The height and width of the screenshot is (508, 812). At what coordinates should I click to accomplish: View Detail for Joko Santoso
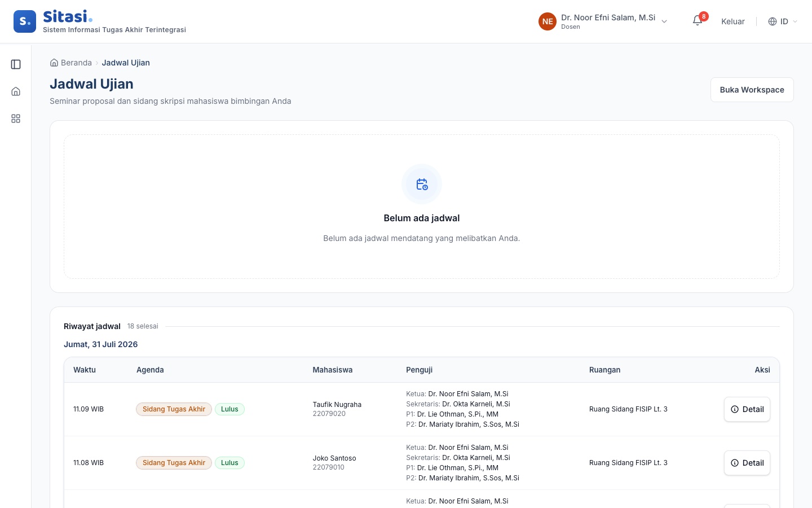747,463
